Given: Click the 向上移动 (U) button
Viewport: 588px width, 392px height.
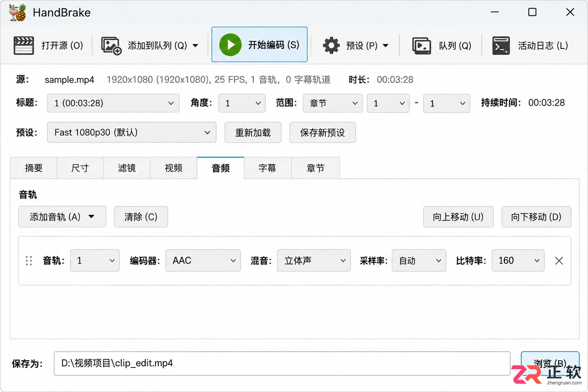Looking at the screenshot, I should click(x=458, y=217).
